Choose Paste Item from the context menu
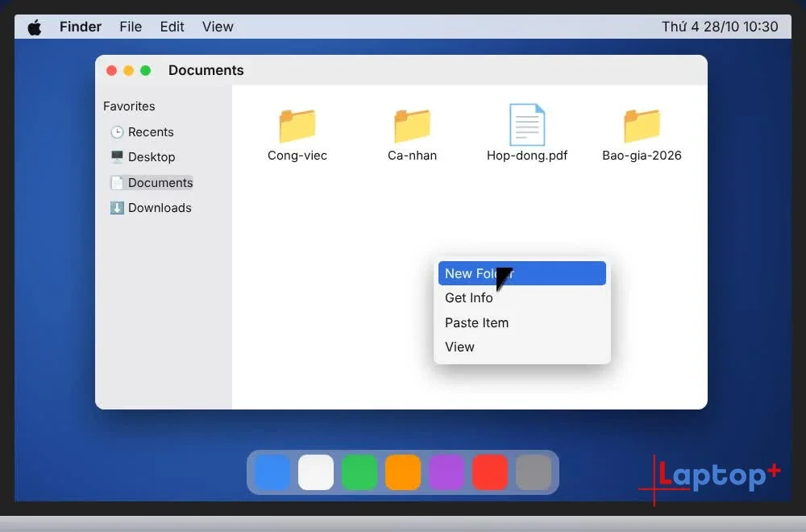Image resolution: width=806 pixels, height=532 pixels. [522, 322]
